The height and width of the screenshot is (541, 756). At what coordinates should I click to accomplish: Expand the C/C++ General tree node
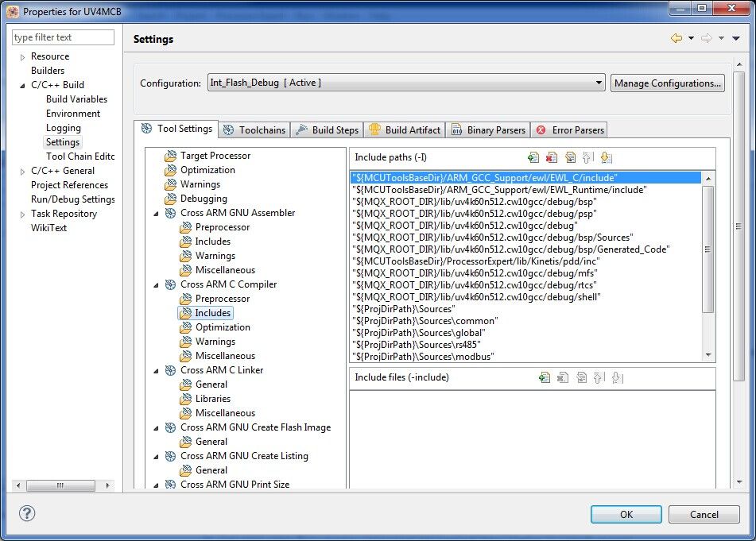point(22,172)
